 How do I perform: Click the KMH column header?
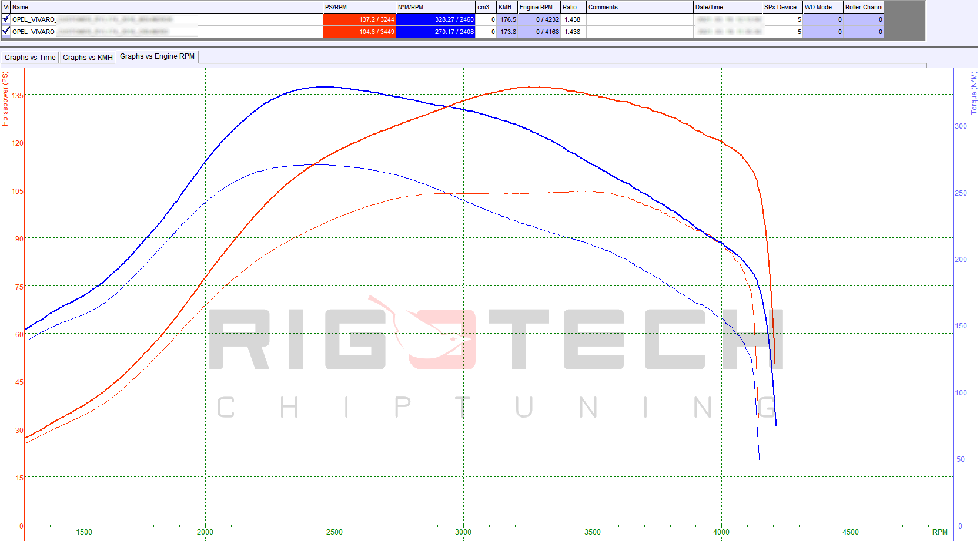point(507,7)
